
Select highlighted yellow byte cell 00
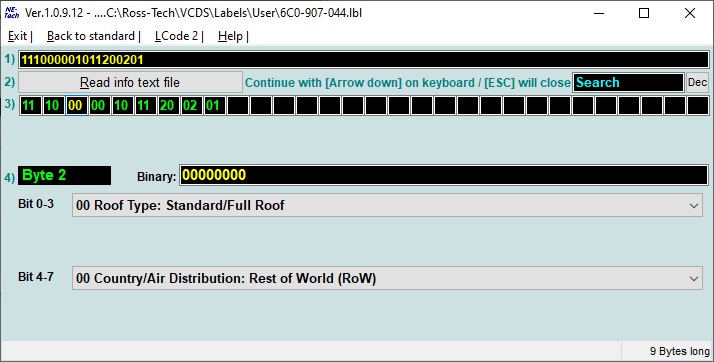click(76, 106)
